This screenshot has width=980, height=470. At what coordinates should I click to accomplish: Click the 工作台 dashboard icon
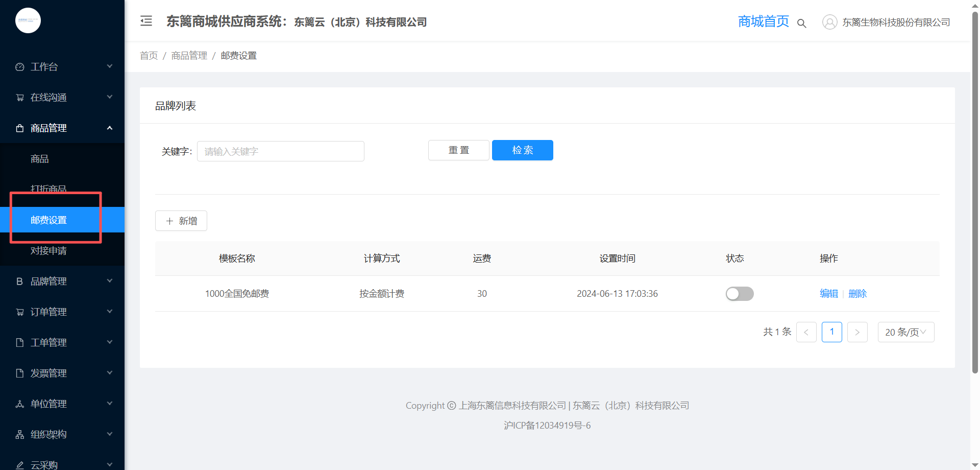point(20,67)
